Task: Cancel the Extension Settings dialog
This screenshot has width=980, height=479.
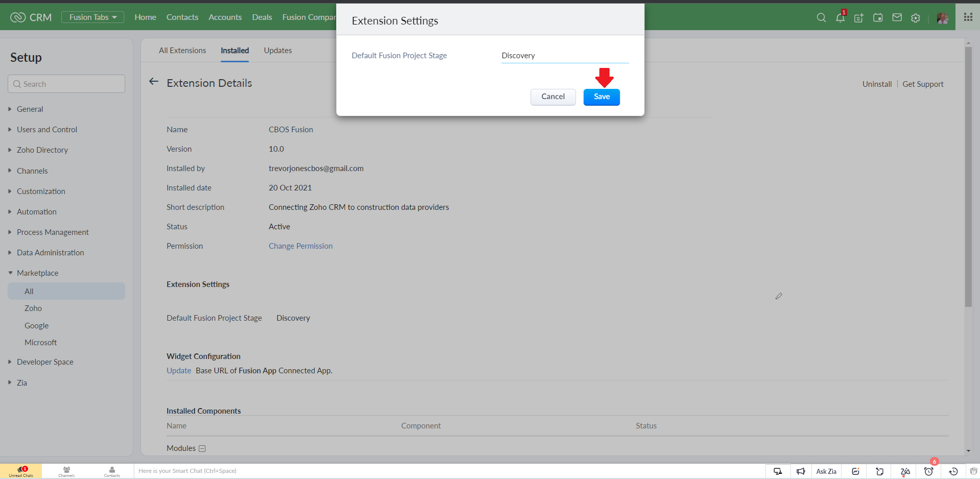Action: (553, 97)
